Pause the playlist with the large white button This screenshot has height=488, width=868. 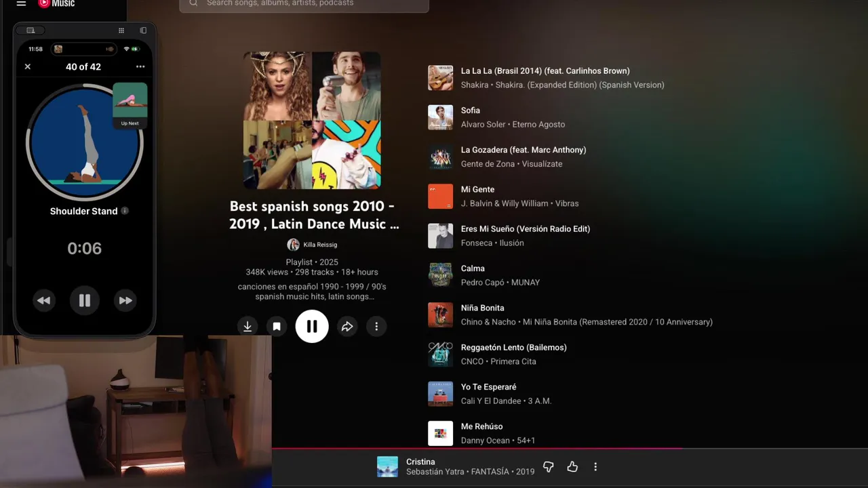click(312, 327)
